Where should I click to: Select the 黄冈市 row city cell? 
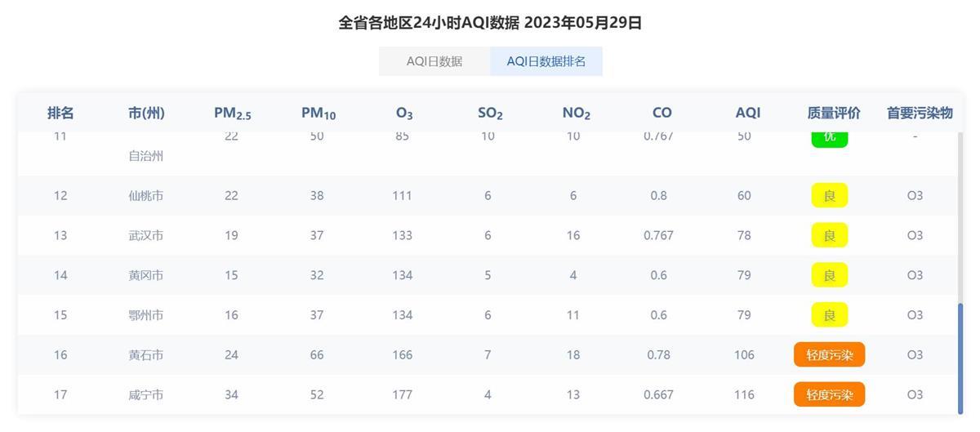145,275
